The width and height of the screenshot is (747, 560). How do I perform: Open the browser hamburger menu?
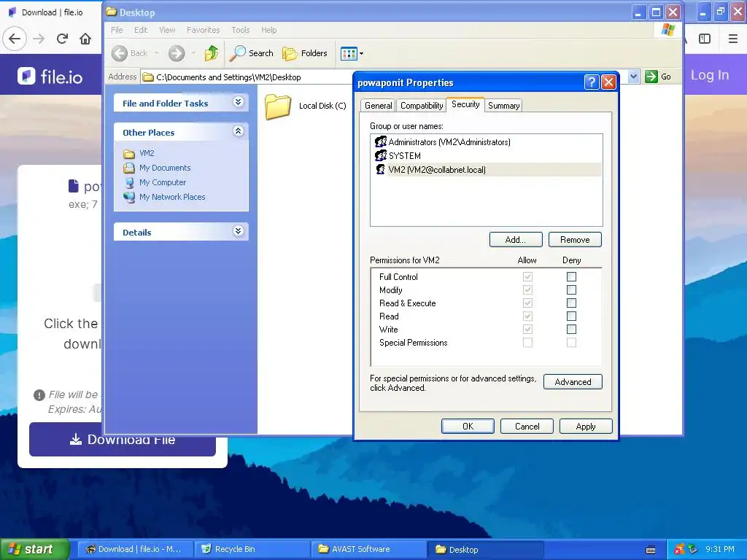pos(733,39)
